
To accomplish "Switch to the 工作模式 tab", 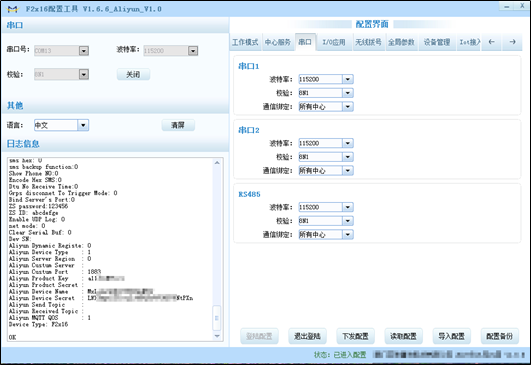I will click(x=245, y=42).
